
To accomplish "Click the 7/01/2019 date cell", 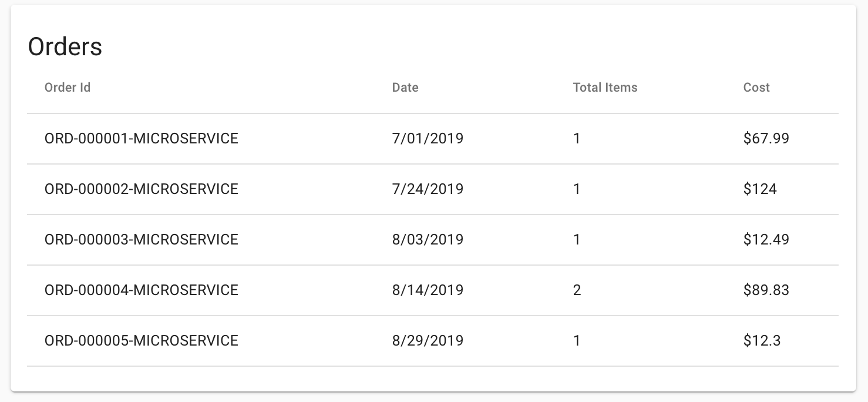I will click(x=428, y=139).
